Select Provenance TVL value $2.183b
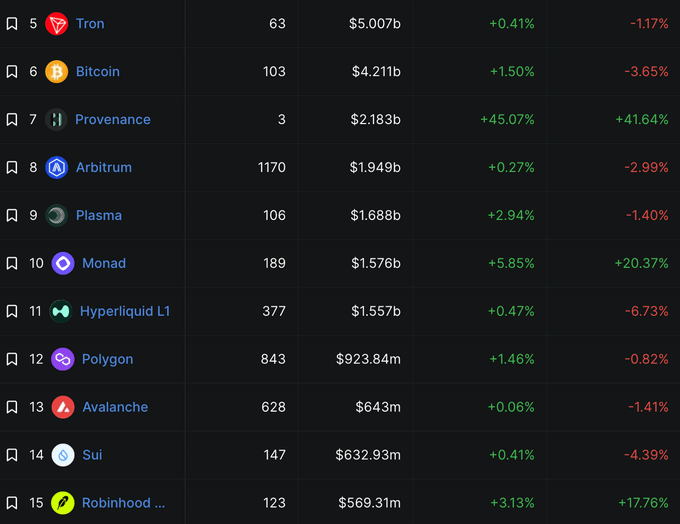 coord(376,119)
